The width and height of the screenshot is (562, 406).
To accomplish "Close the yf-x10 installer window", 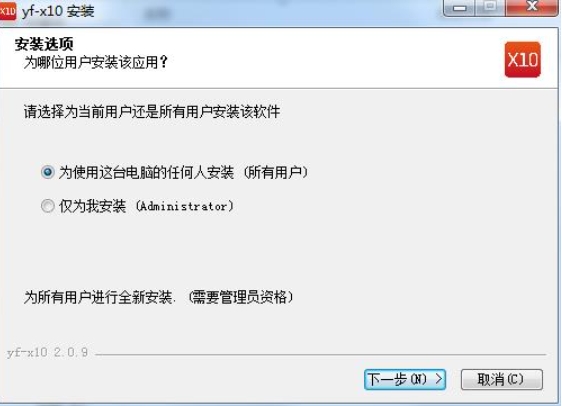I will (532, 7).
